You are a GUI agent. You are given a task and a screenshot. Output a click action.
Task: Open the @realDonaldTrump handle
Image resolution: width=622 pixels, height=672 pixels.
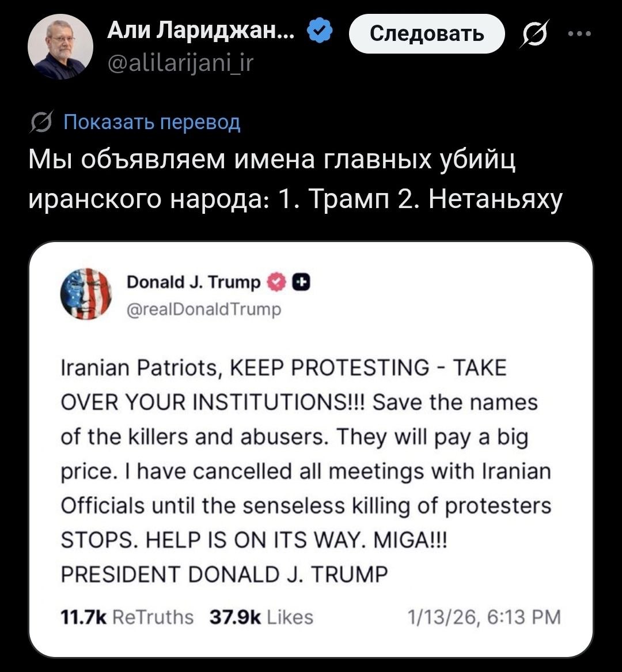203,309
